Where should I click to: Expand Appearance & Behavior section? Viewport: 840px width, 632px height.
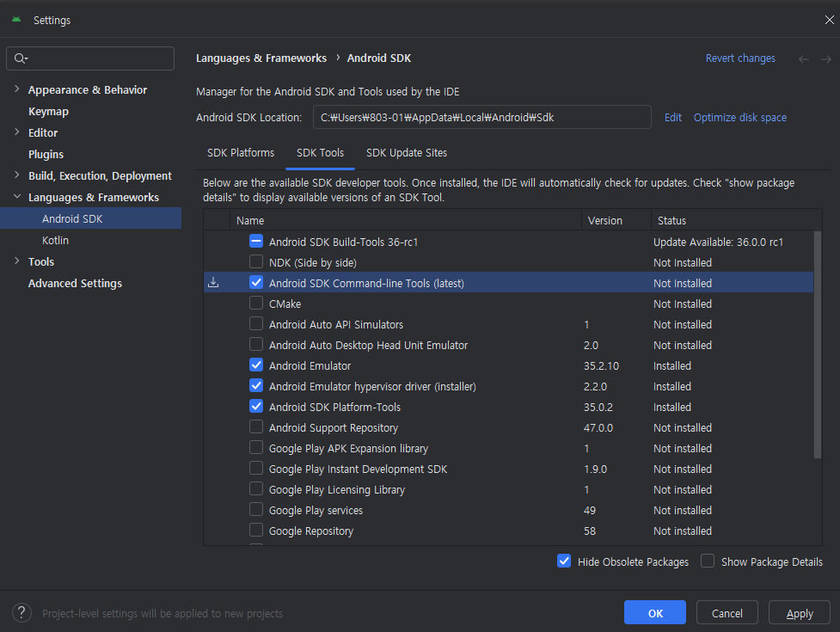16,89
